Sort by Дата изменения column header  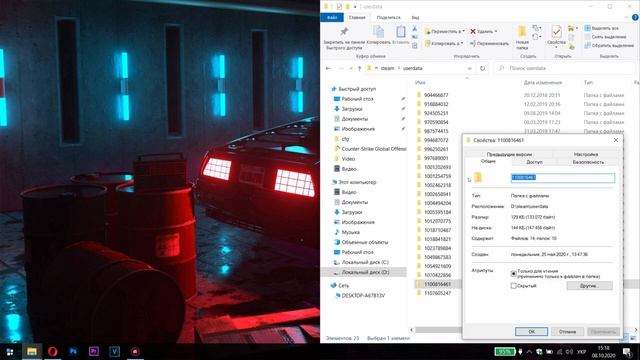click(x=542, y=82)
